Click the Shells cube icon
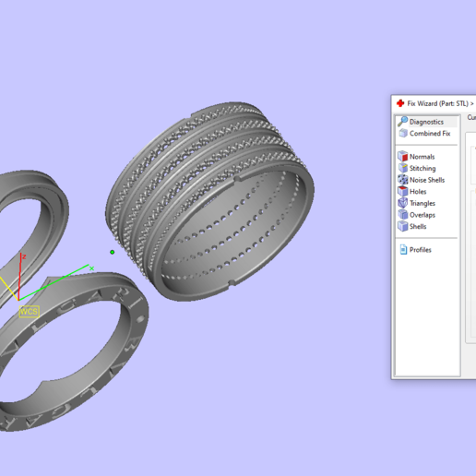Image resolution: width=476 pixels, height=476 pixels. click(x=403, y=226)
